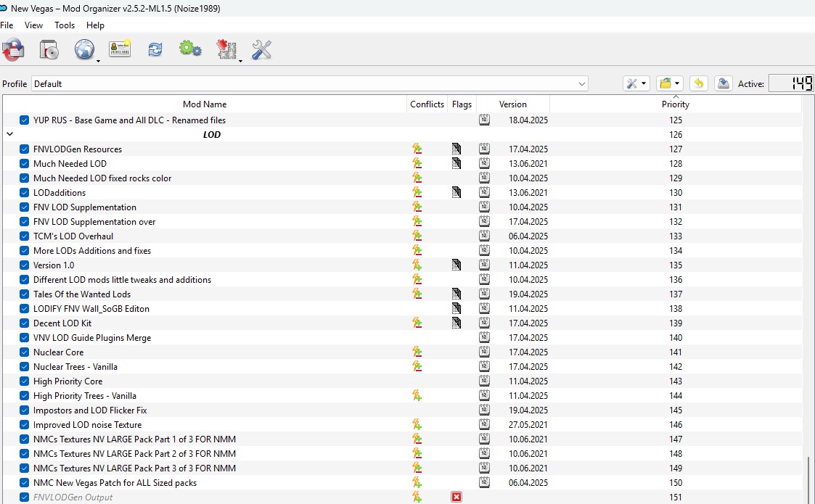Click priority value 149
Screen dimensions: 815x504
point(676,468)
